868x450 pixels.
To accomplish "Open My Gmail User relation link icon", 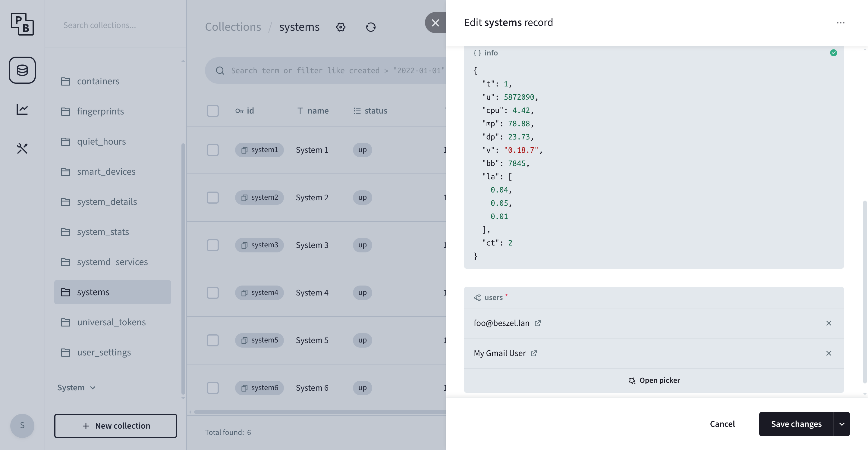I will [x=534, y=353].
